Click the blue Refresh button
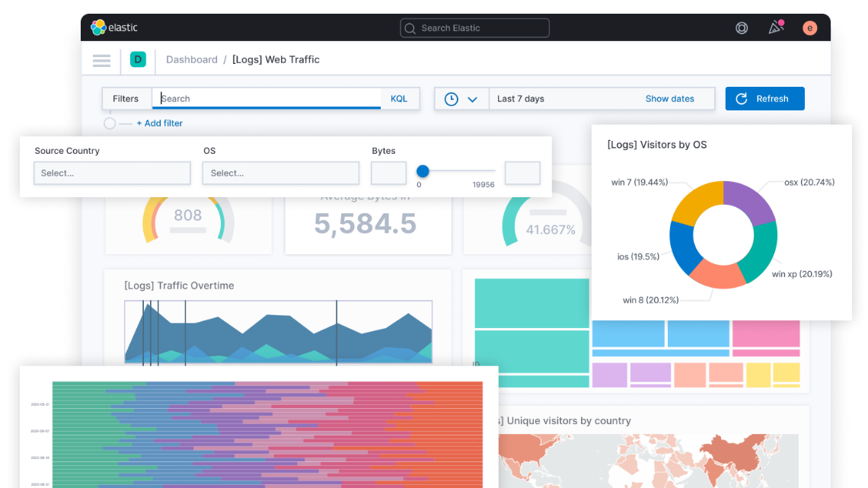The width and height of the screenshot is (868, 488). pos(764,98)
